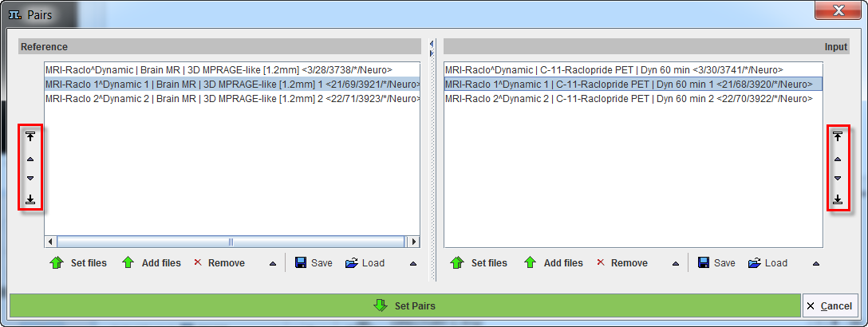Cancel the Pairs dialog
This screenshot has height=327, width=868.
(x=830, y=306)
